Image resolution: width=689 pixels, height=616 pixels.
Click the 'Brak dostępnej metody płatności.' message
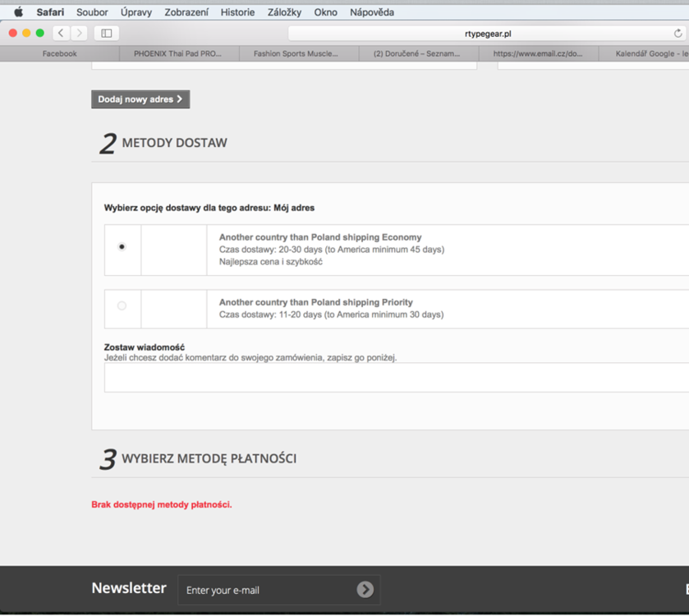tap(162, 504)
